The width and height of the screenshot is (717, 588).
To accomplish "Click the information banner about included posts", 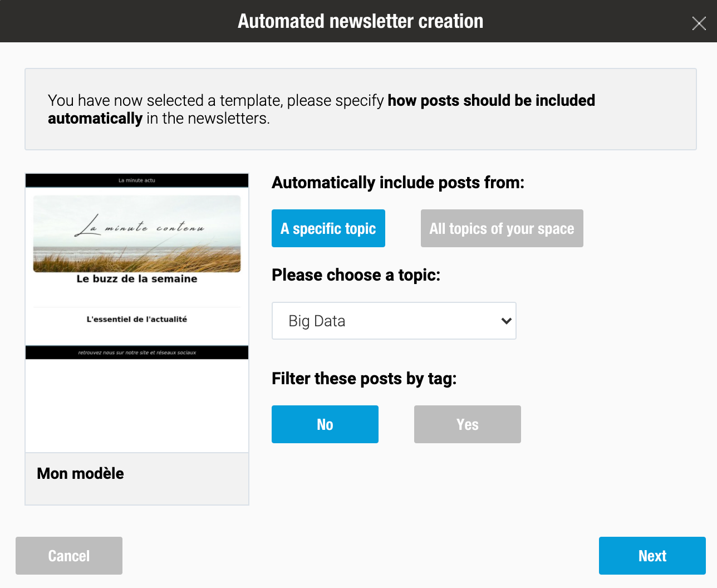I will coord(361,109).
